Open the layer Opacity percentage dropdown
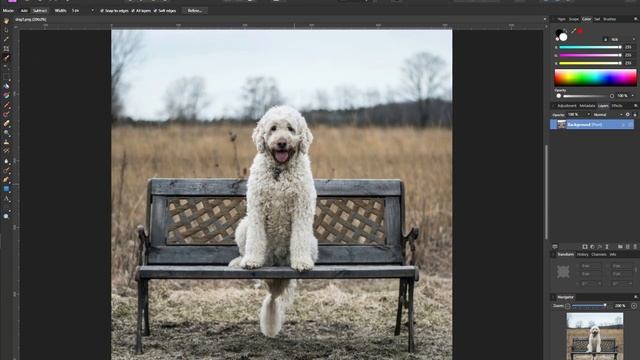This screenshot has width=640, height=360. click(589, 115)
